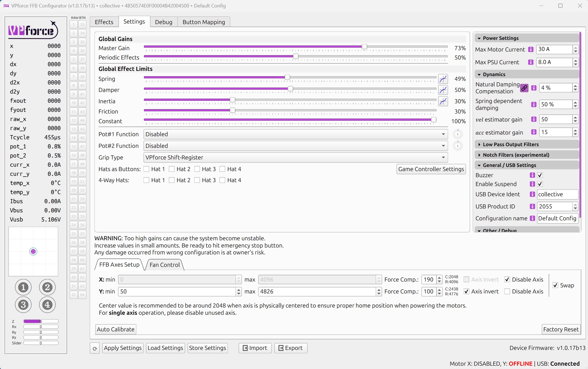The image size is (588, 369).
Task: Click the Buzzer info icon
Action: pos(532,175)
